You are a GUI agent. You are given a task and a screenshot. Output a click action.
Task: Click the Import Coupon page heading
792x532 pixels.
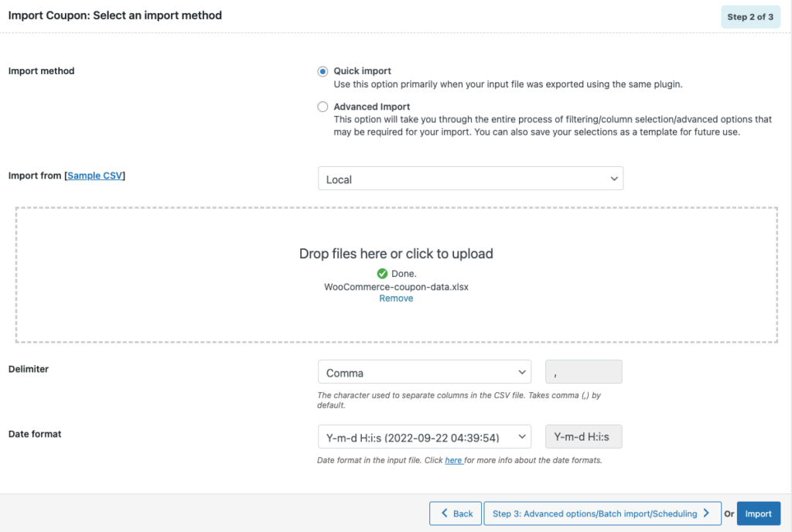coord(115,15)
